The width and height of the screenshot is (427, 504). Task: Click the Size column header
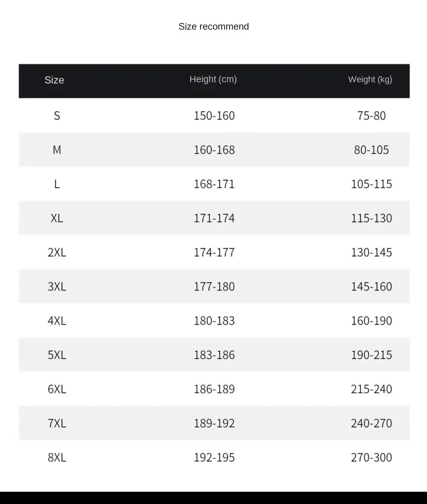coord(54,80)
